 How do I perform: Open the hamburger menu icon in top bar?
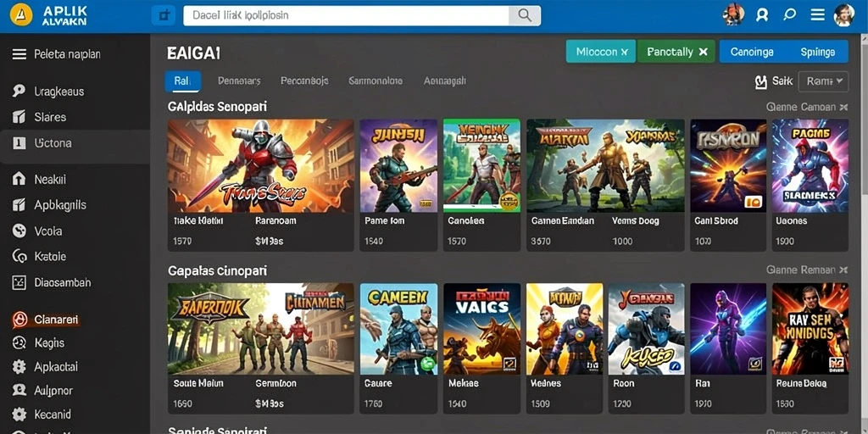pyautogui.click(x=818, y=15)
